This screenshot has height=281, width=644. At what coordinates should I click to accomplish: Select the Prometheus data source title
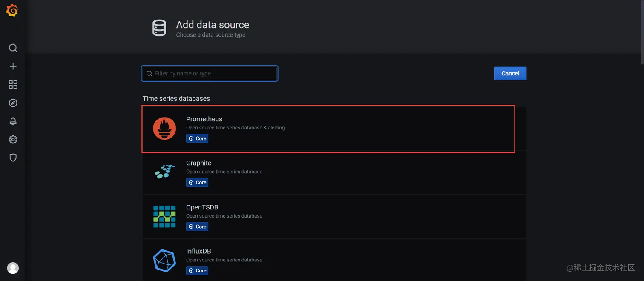pyautogui.click(x=204, y=119)
